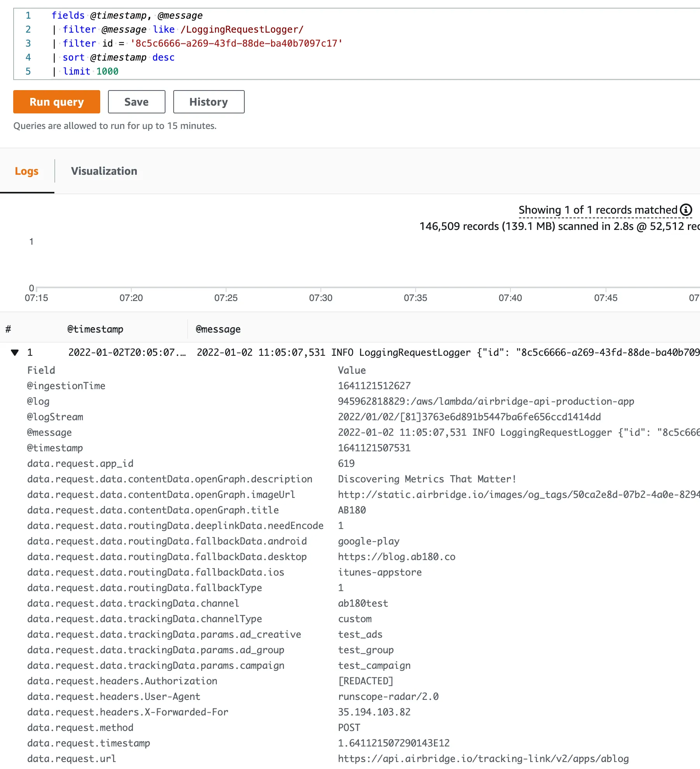The width and height of the screenshot is (700, 769).
Task: Click into query editor line 3 with id filter
Action: [x=197, y=43]
